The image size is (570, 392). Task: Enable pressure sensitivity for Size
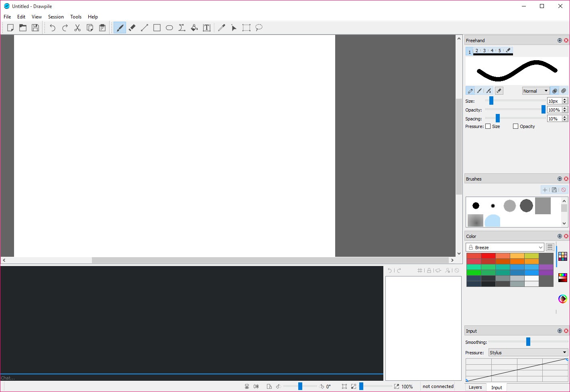pos(488,126)
